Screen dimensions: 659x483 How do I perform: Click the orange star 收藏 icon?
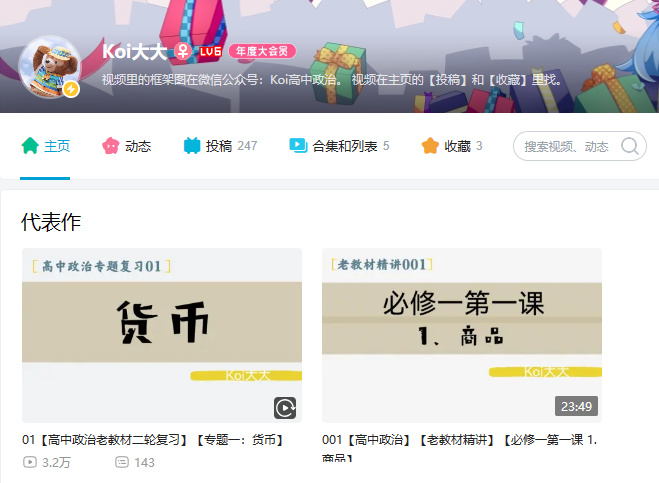coord(430,146)
